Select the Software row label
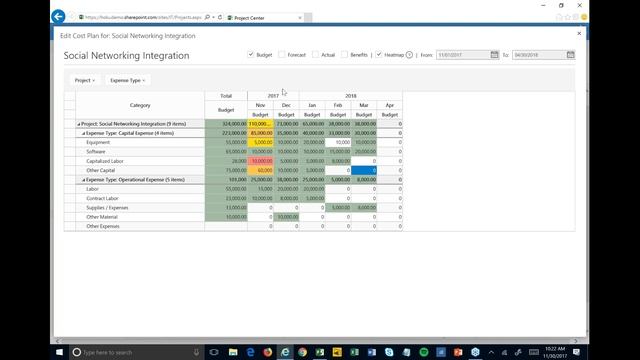This screenshot has height=360, width=640. [x=96, y=152]
